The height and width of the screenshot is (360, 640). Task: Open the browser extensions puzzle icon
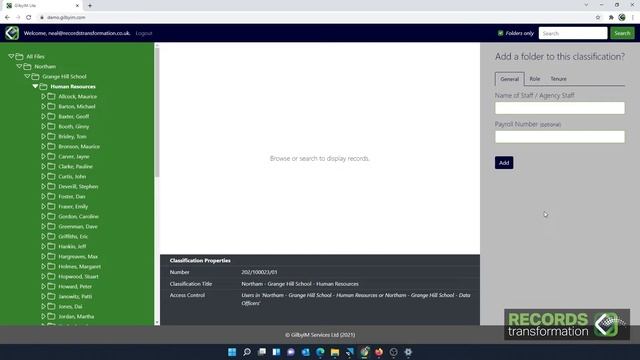tap(611, 18)
